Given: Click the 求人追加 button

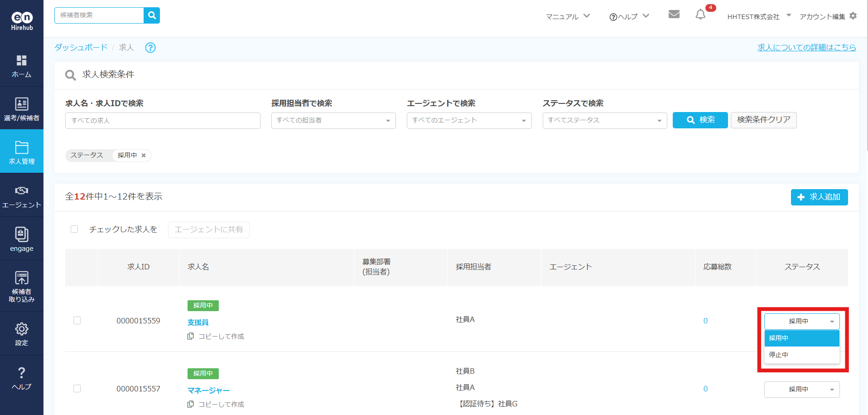Looking at the screenshot, I should coord(819,197).
